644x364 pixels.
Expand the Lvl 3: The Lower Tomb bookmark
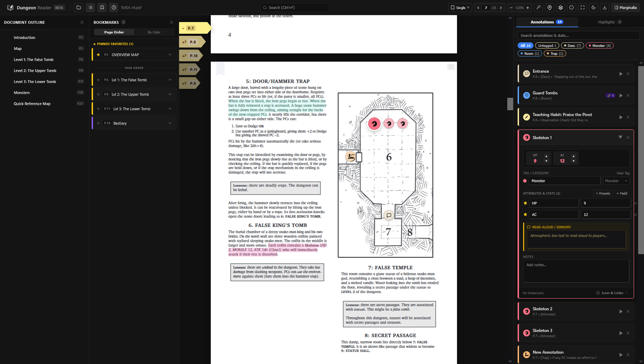(170, 109)
